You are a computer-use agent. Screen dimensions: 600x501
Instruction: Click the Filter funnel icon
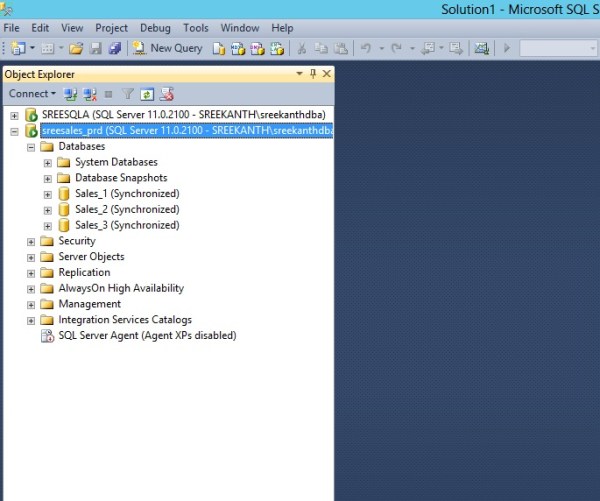(x=128, y=94)
